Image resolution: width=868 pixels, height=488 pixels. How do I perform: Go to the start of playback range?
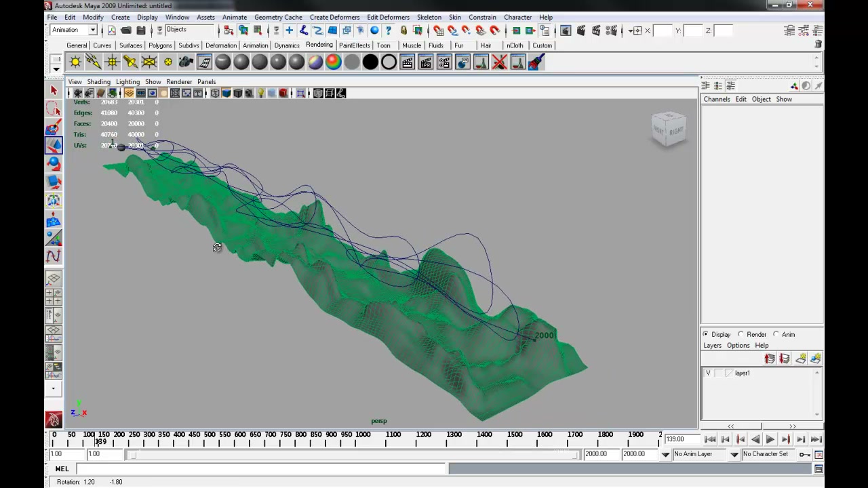710,439
